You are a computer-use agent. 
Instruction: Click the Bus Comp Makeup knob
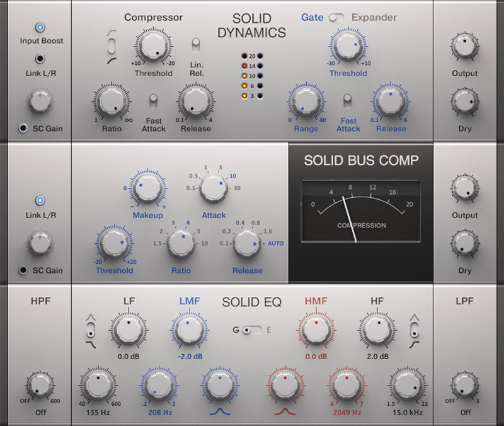[148, 188]
